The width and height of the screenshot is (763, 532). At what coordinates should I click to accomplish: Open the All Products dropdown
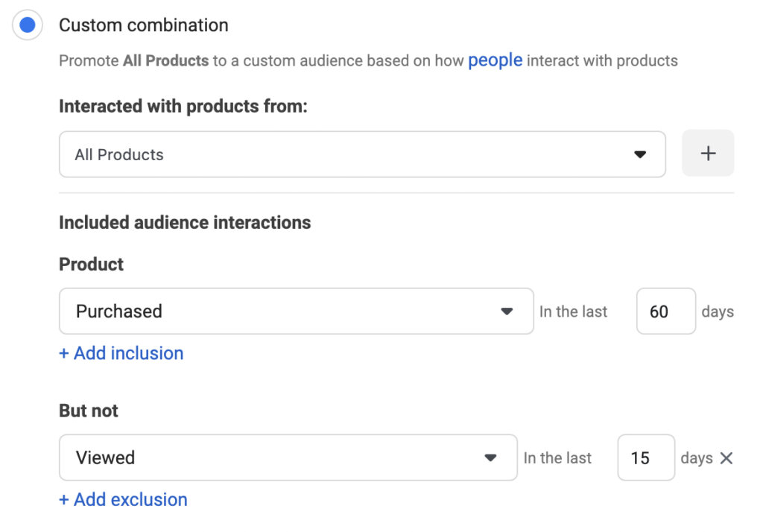(x=361, y=153)
